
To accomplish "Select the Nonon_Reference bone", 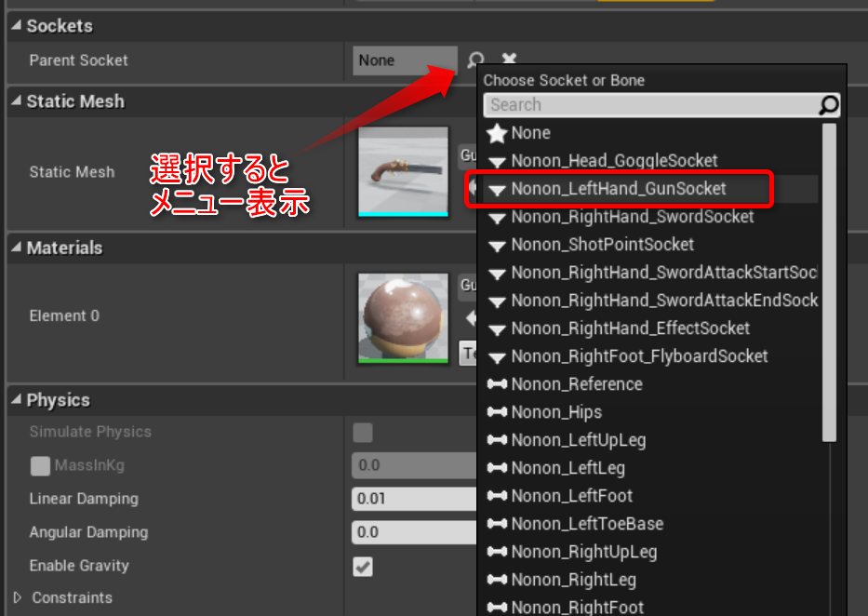I will 651,384.
